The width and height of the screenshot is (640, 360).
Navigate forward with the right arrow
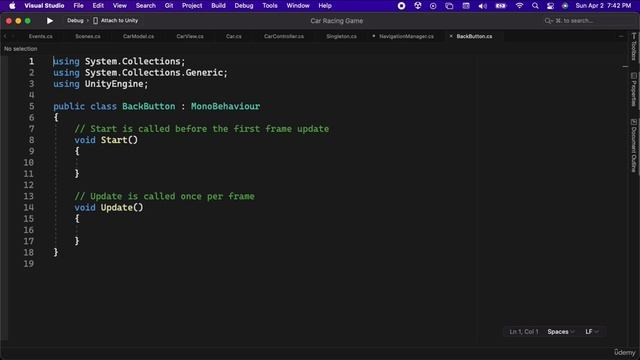tap(13, 36)
